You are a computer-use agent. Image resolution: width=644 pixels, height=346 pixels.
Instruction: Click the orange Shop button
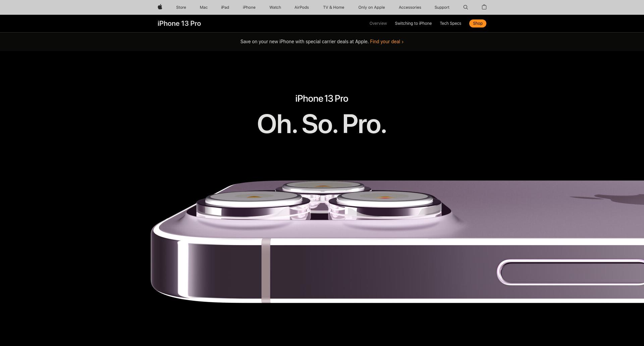coord(478,23)
